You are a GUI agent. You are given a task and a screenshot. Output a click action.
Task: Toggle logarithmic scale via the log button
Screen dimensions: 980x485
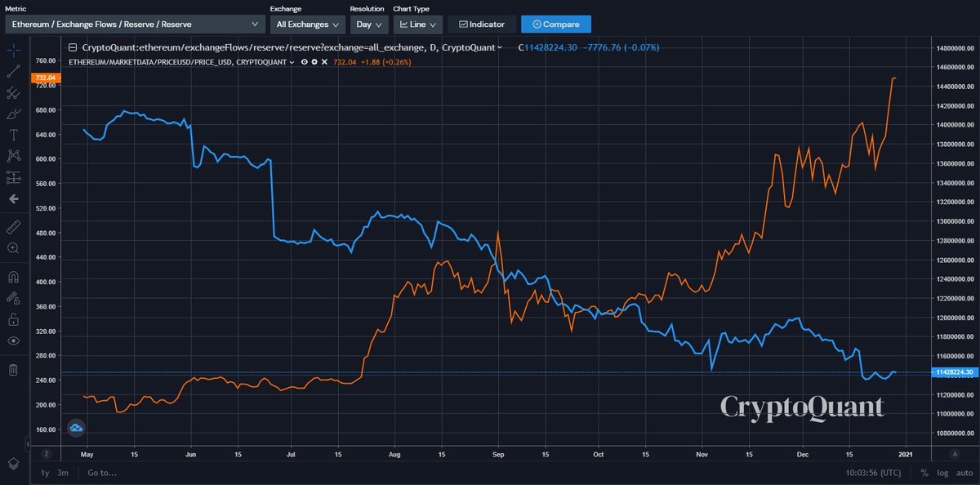click(942, 472)
